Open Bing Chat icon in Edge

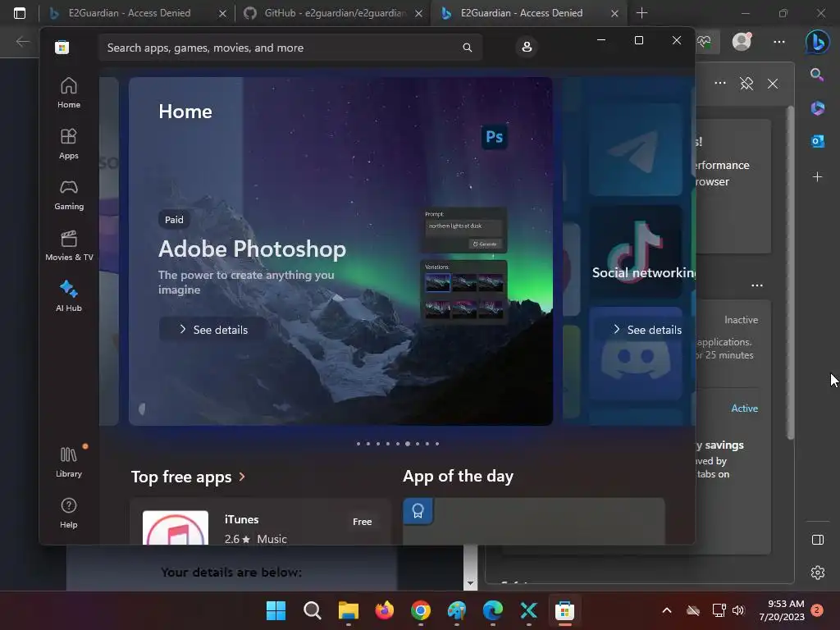818,43
